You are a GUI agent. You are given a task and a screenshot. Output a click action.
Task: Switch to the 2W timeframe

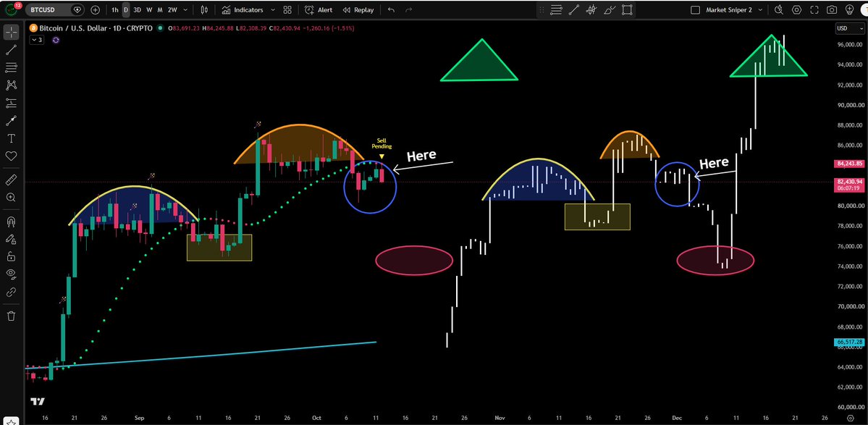172,10
